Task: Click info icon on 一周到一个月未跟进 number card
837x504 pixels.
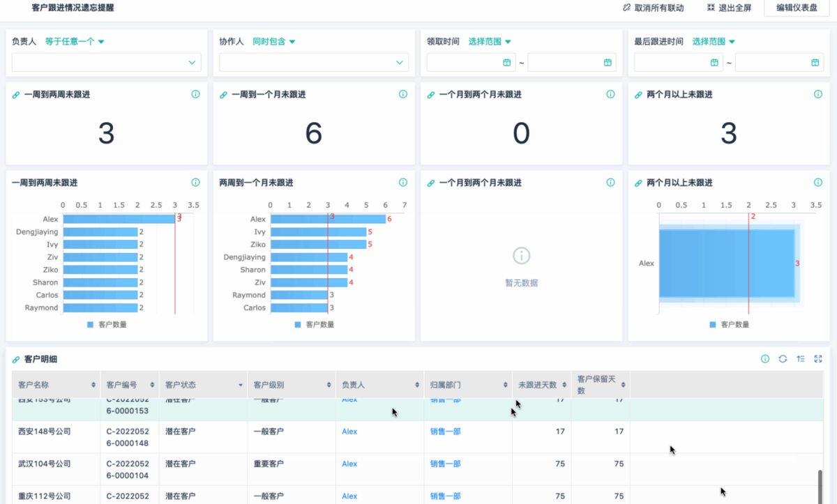Action: [x=403, y=94]
